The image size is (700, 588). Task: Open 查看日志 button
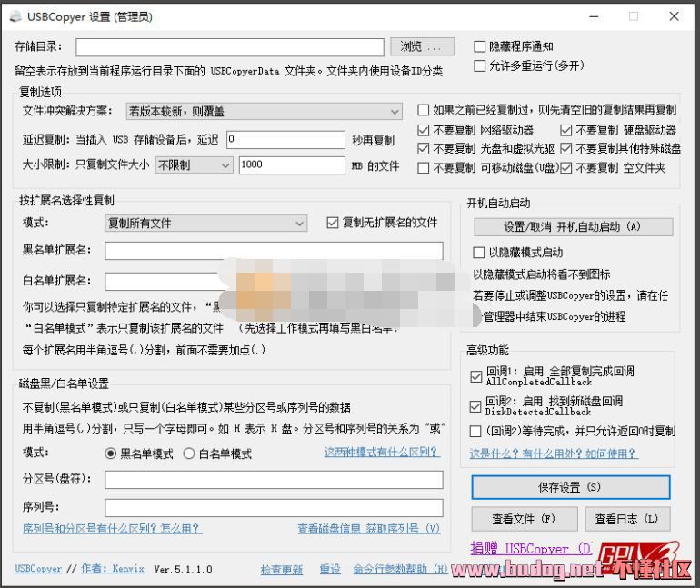(625, 519)
